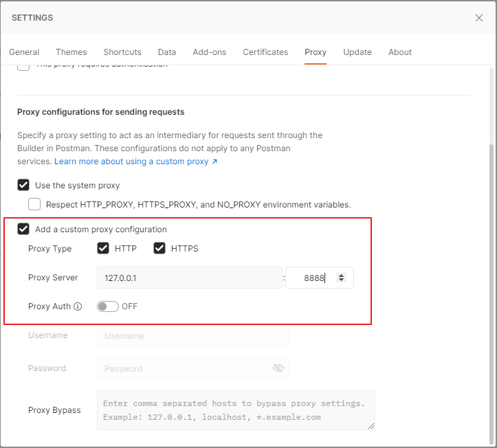Click the Proxy Server host field

pyautogui.click(x=190, y=278)
